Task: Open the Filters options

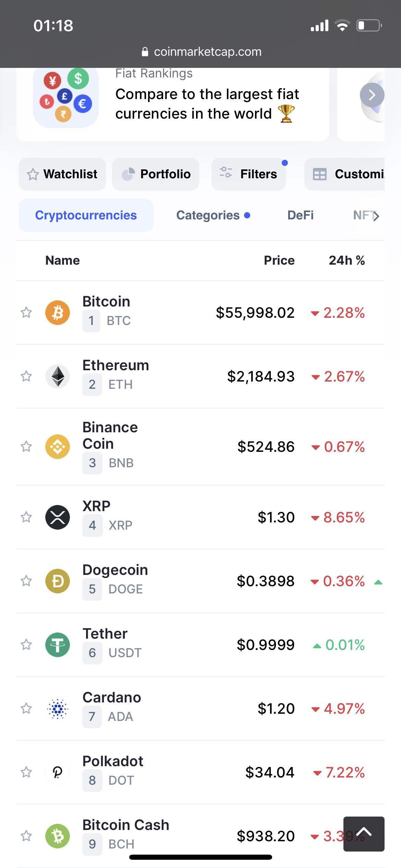Action: (x=249, y=174)
